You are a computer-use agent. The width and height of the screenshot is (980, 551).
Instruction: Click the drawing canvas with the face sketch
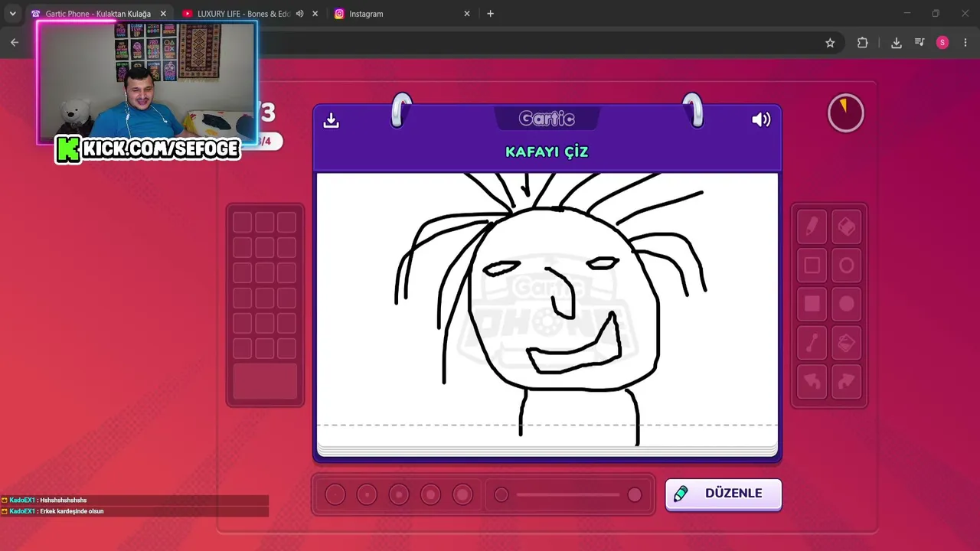click(547, 309)
